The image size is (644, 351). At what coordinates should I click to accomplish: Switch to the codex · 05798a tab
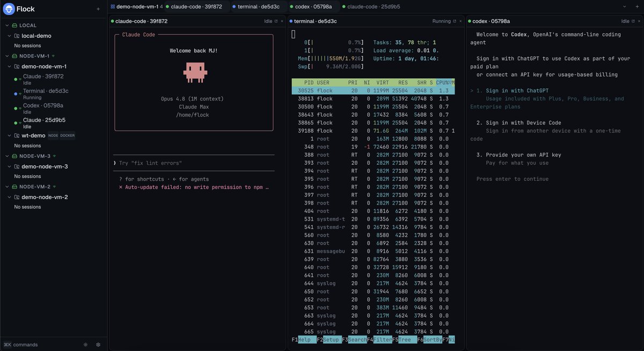point(313,6)
